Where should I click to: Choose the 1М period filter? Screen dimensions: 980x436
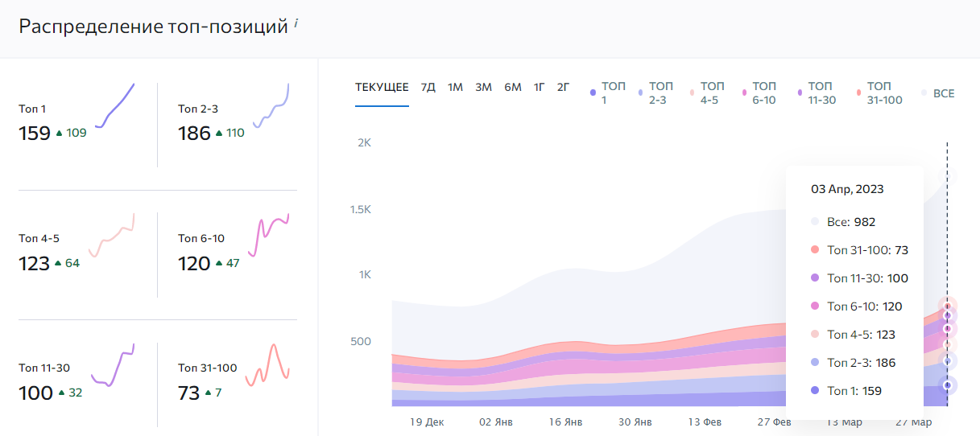point(455,87)
